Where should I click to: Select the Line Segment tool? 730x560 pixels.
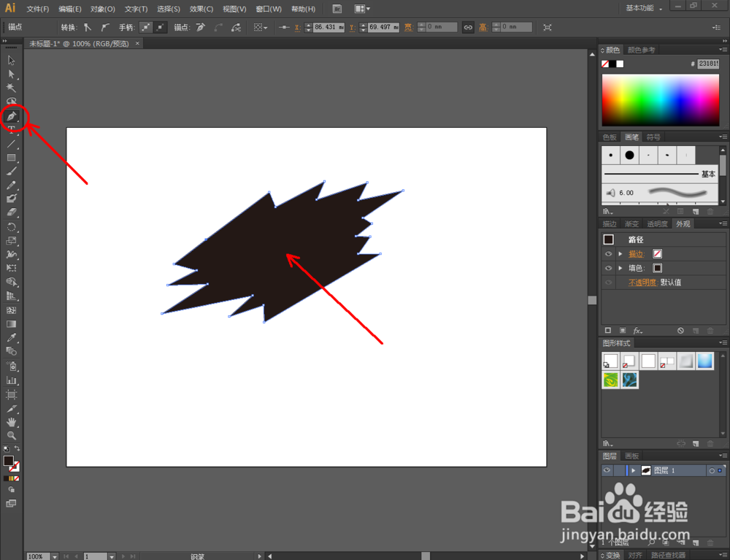11,144
